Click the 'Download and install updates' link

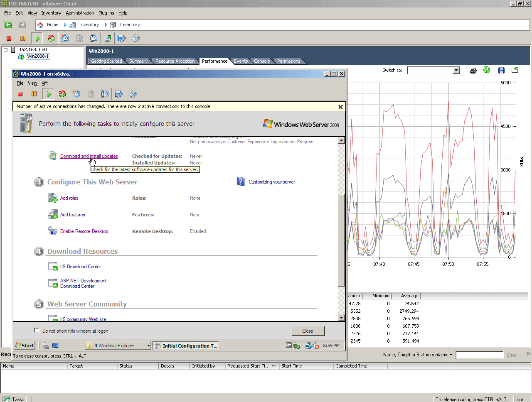89,156
